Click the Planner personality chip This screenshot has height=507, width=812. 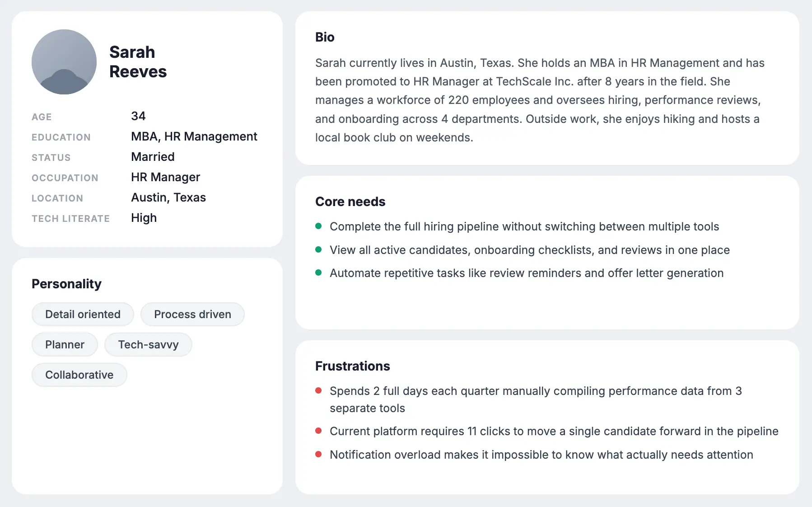(x=65, y=344)
